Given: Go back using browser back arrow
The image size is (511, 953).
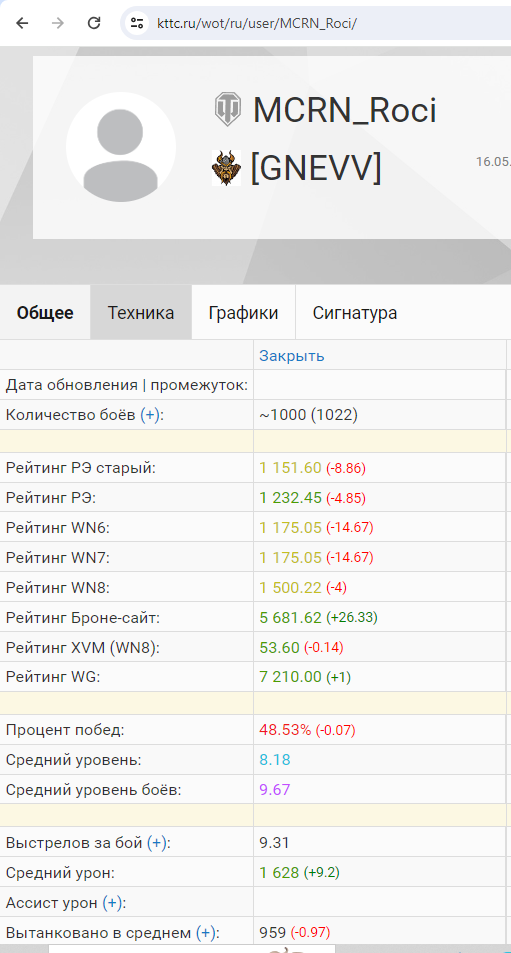Looking at the screenshot, I should 22,23.
